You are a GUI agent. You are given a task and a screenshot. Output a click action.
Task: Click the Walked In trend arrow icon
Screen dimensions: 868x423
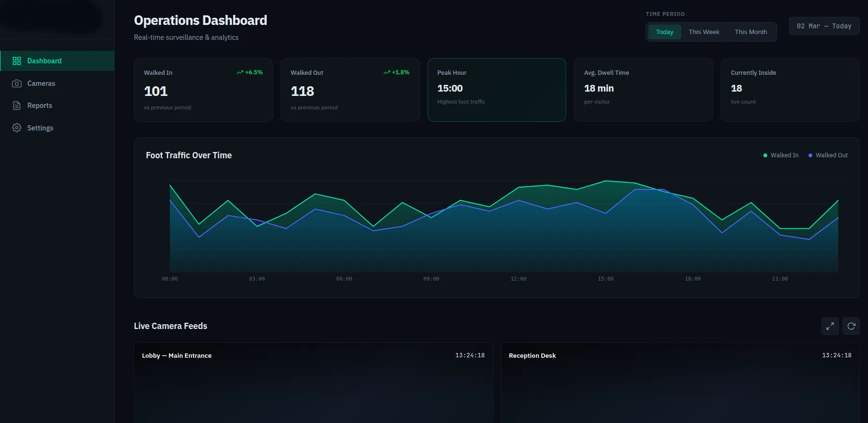click(240, 72)
